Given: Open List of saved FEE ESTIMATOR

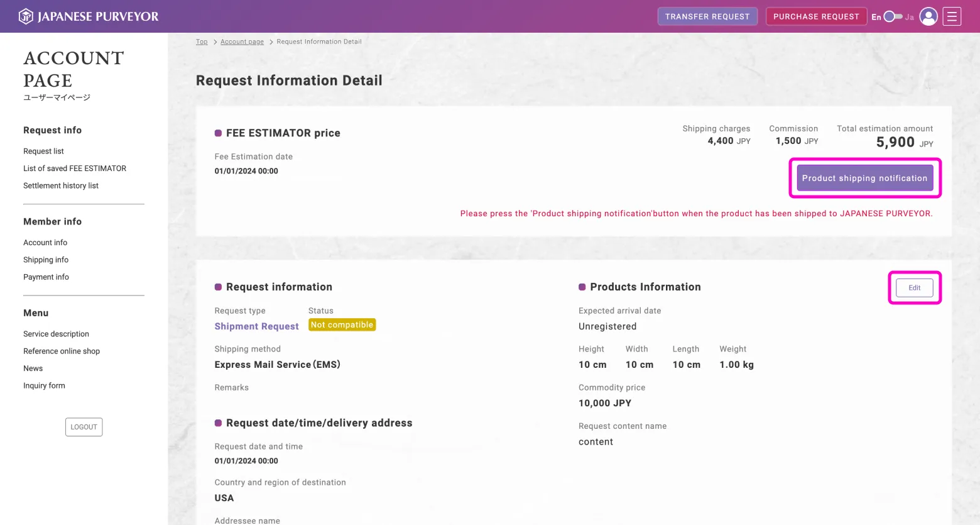Looking at the screenshot, I should click(75, 169).
